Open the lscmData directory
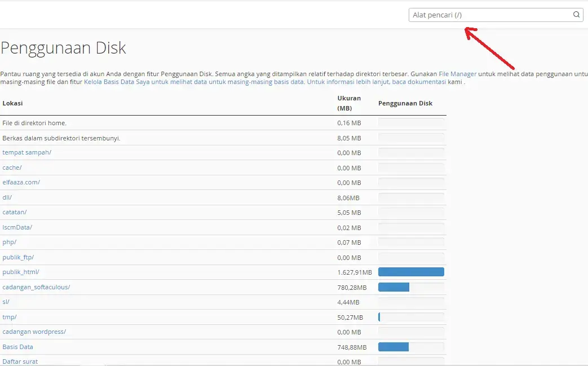This screenshot has width=588, height=366. click(17, 227)
